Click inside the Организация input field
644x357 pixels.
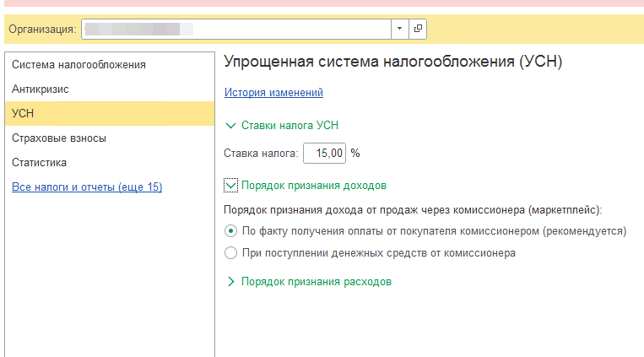tap(236, 29)
